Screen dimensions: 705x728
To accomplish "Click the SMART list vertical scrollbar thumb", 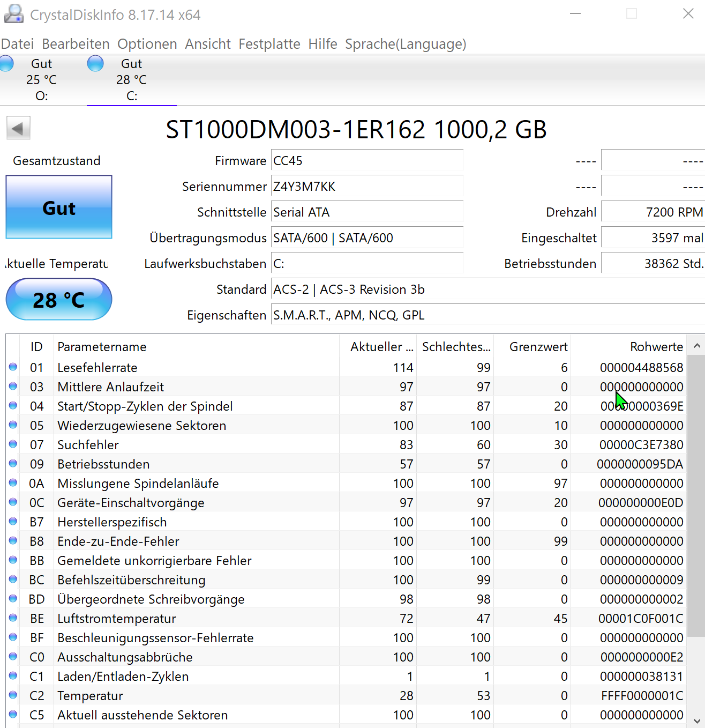I will 696,496.
